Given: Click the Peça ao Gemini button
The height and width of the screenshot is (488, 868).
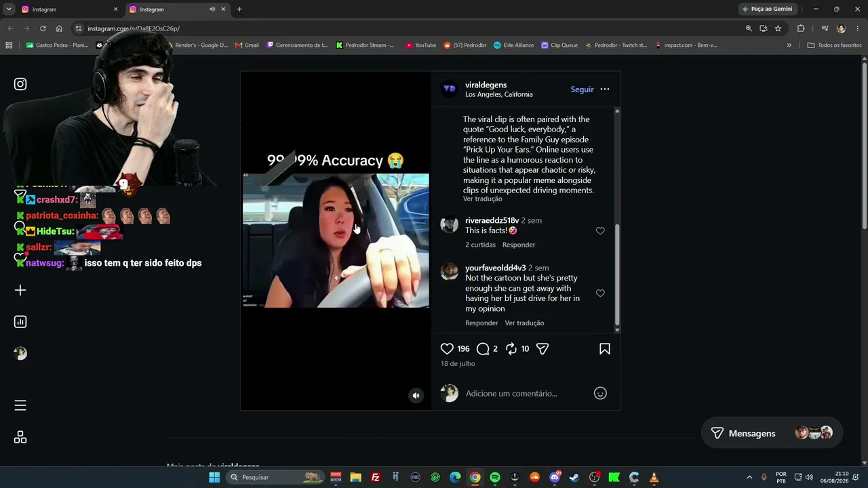Looking at the screenshot, I should point(767,9).
